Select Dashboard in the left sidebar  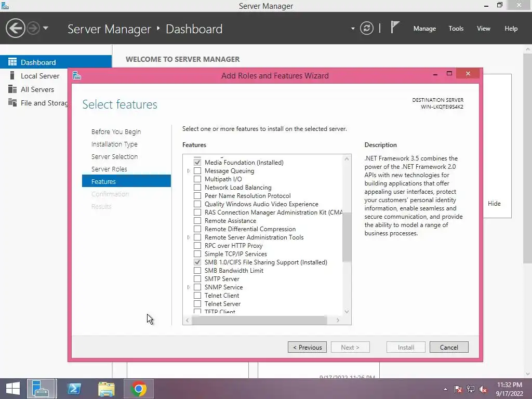pyautogui.click(x=56, y=62)
